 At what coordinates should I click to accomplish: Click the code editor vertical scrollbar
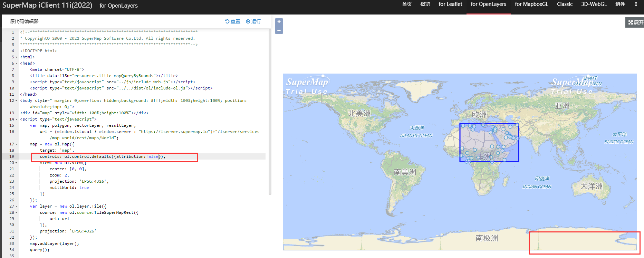point(270,112)
